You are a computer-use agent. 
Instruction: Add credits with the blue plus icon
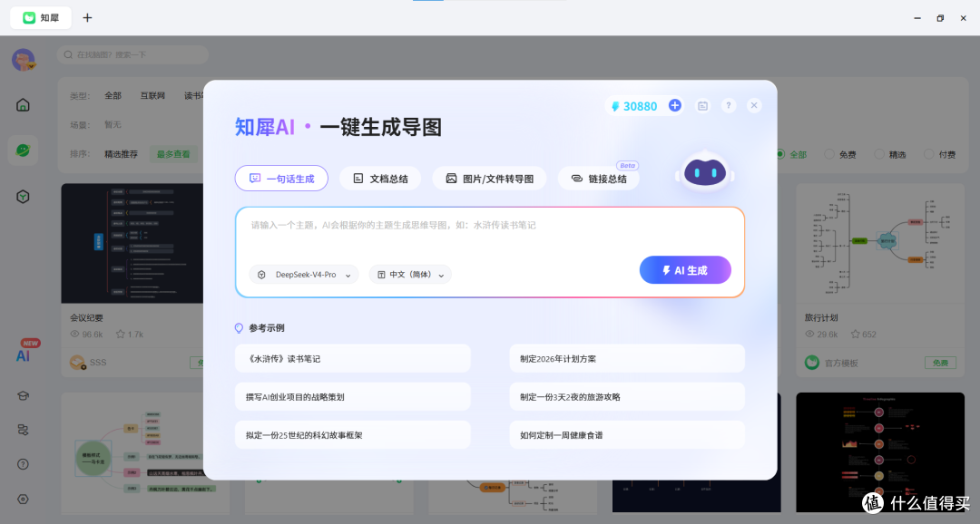[x=674, y=105]
